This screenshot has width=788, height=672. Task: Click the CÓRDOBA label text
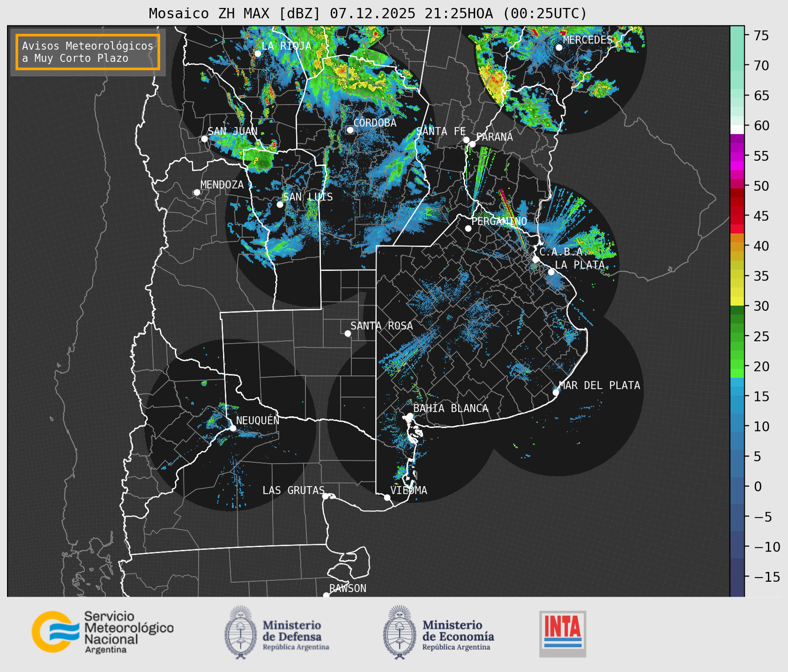tap(375, 123)
